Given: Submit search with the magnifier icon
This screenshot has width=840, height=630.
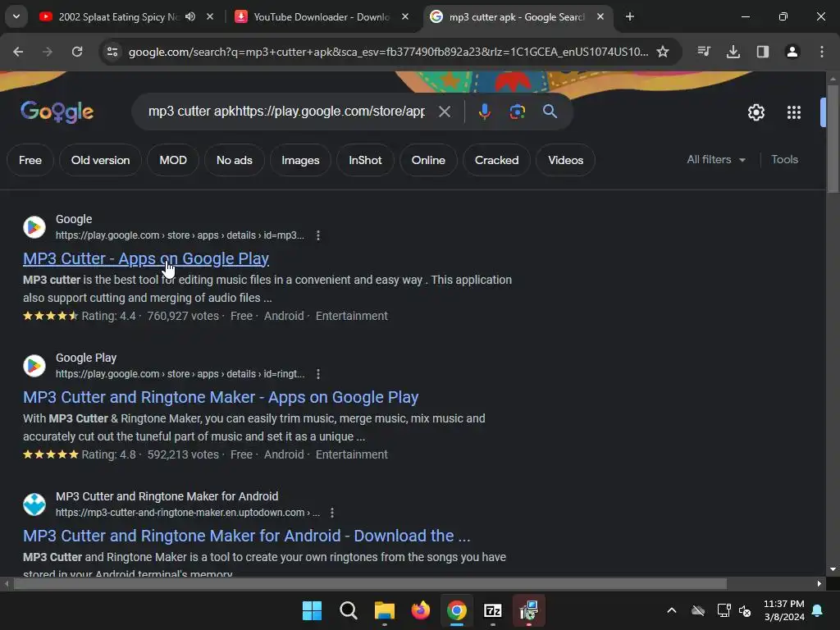Looking at the screenshot, I should point(550,112).
